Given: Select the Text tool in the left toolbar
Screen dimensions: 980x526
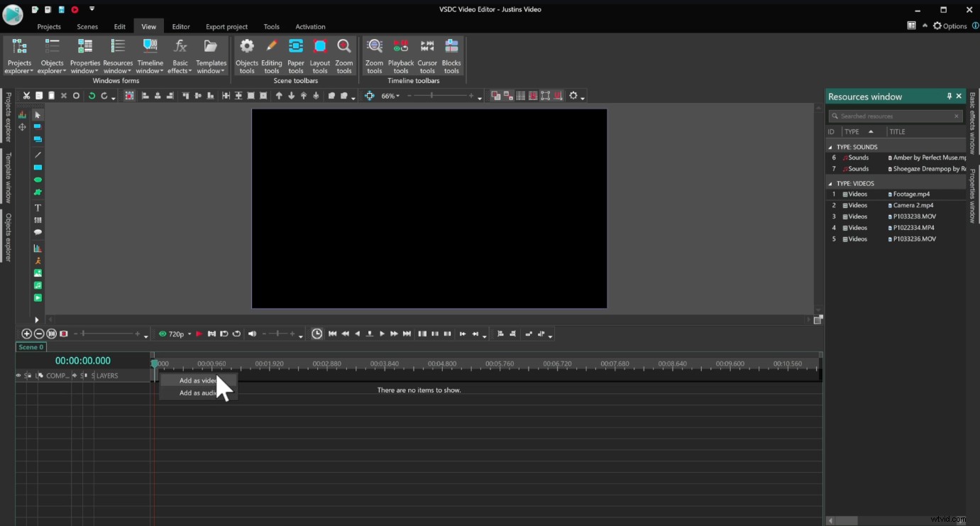Looking at the screenshot, I should click(x=38, y=207).
